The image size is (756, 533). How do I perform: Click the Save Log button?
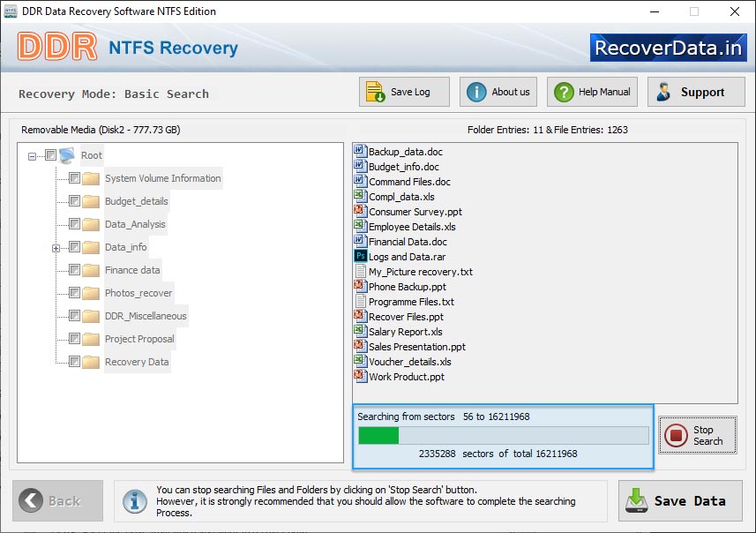(404, 92)
